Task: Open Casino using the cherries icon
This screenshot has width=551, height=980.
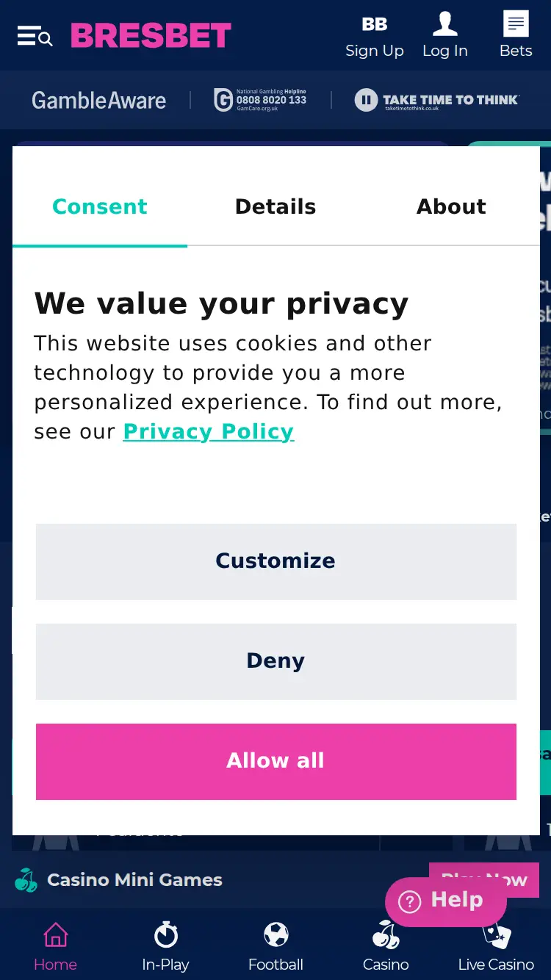Action: [386, 934]
